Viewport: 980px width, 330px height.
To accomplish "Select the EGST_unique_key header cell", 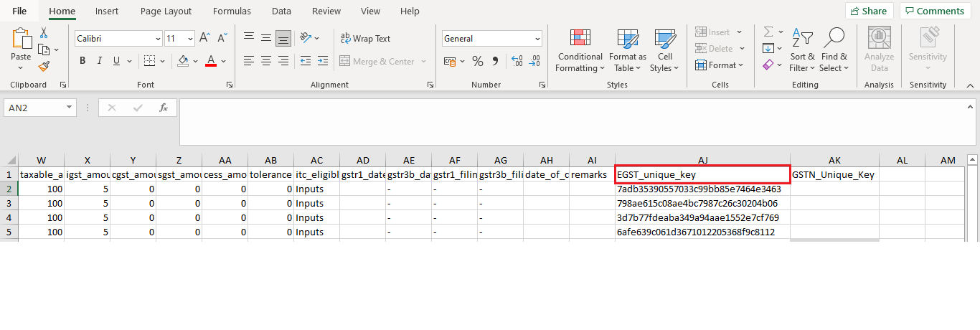I will (x=702, y=174).
